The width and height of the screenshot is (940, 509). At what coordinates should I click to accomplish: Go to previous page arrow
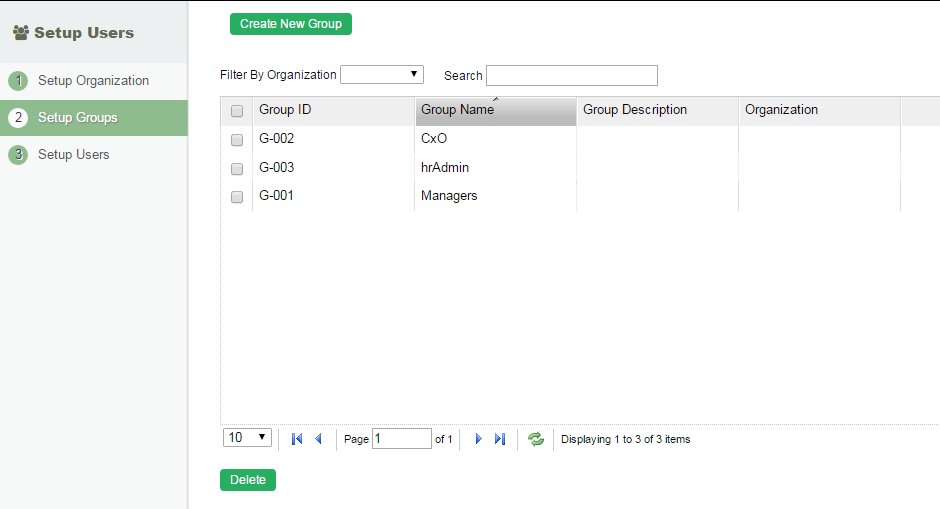click(318, 439)
